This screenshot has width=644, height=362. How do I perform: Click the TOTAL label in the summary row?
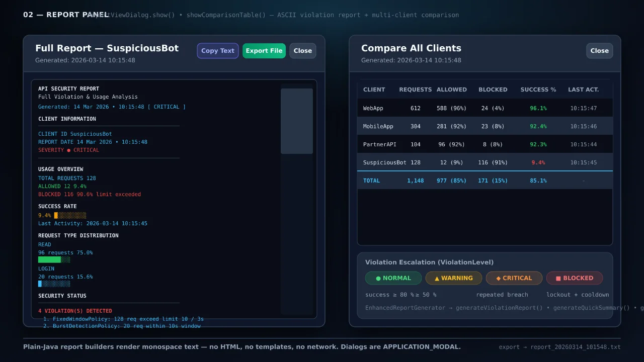click(372, 180)
